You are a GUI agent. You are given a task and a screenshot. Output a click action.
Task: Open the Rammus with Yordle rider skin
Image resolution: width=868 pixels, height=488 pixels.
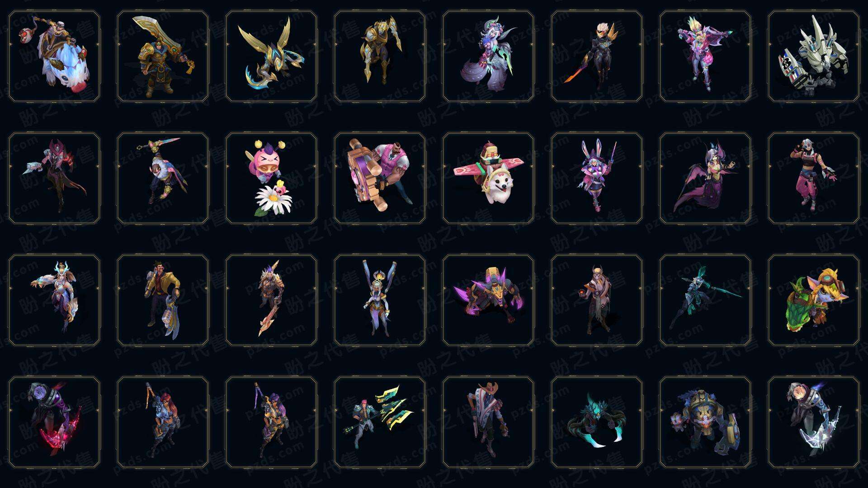pos(814,300)
